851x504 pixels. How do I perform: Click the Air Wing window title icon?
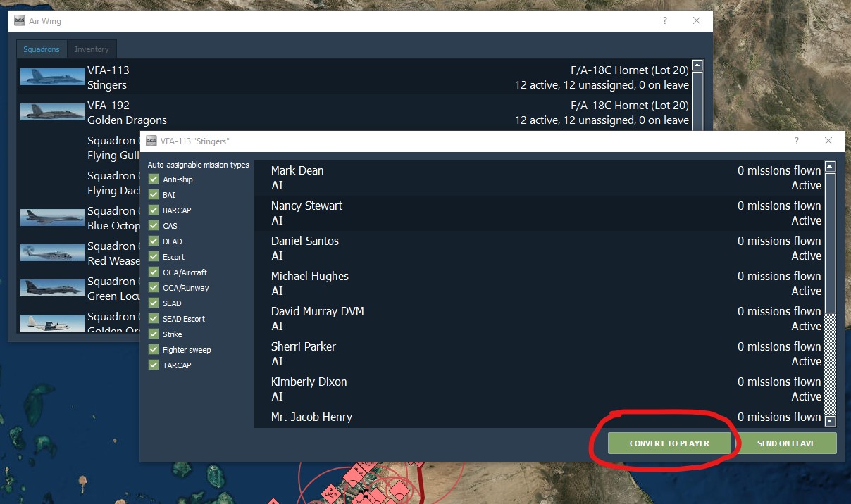click(20, 21)
